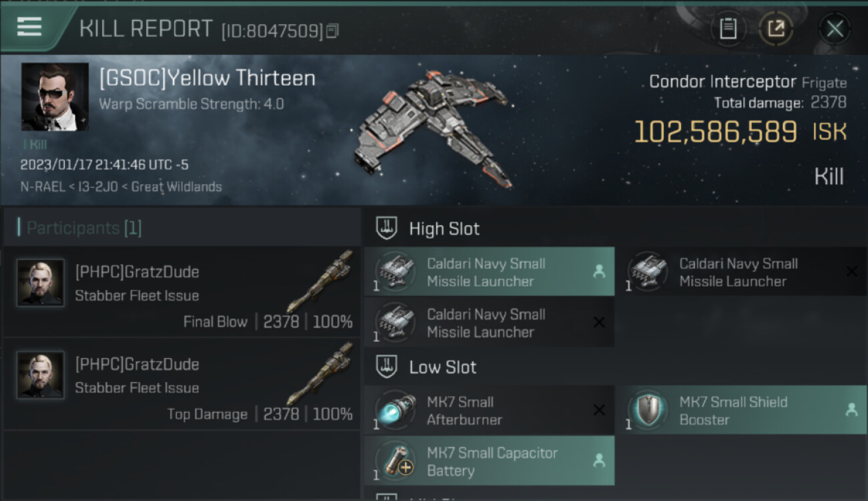The image size is (868, 501).
Task: Select the highlighted Caldari Navy Small Missile Launcher
Action: (489, 272)
